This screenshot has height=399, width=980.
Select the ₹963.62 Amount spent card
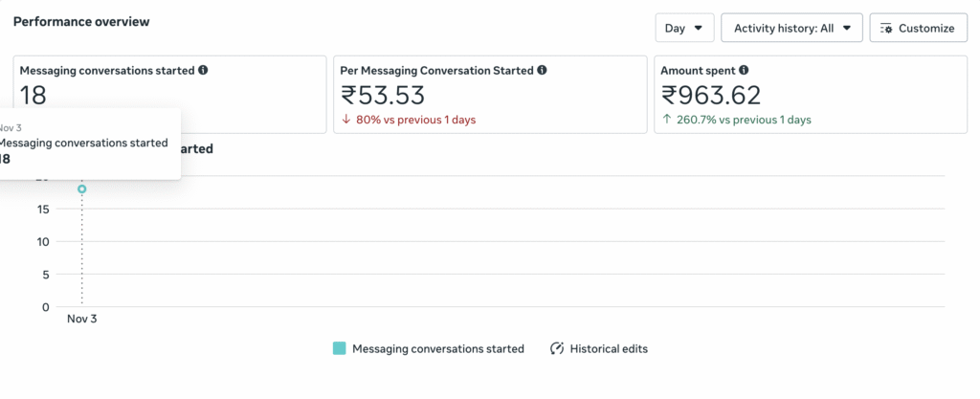point(810,95)
